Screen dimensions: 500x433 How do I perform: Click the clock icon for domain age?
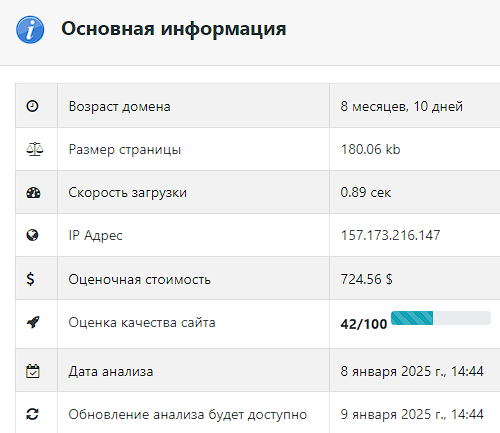32,106
